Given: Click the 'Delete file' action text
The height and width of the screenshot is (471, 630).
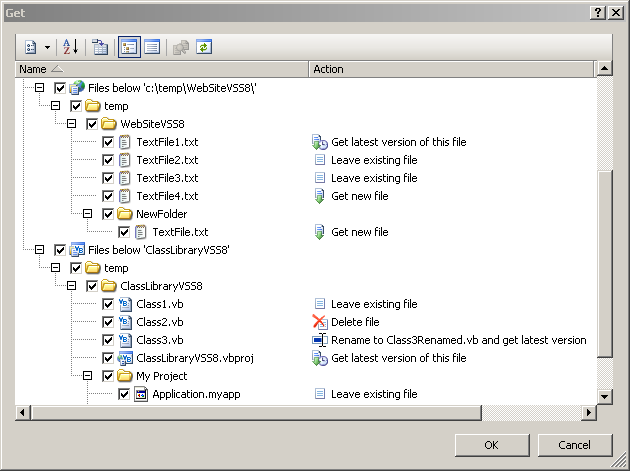Looking at the screenshot, I should pyautogui.click(x=355, y=322).
